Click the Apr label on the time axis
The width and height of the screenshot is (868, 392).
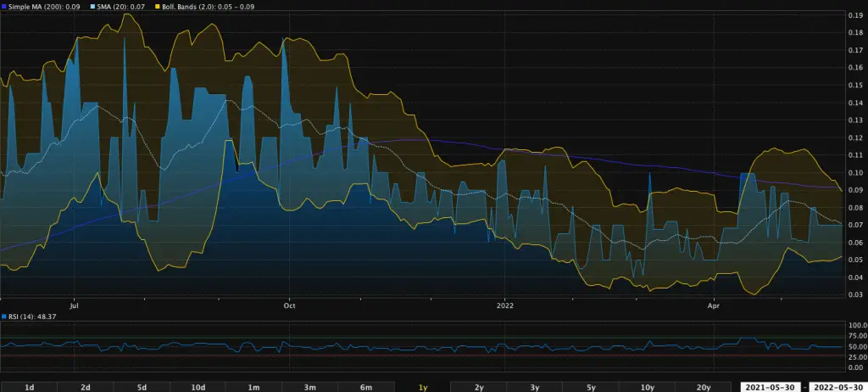(x=715, y=305)
